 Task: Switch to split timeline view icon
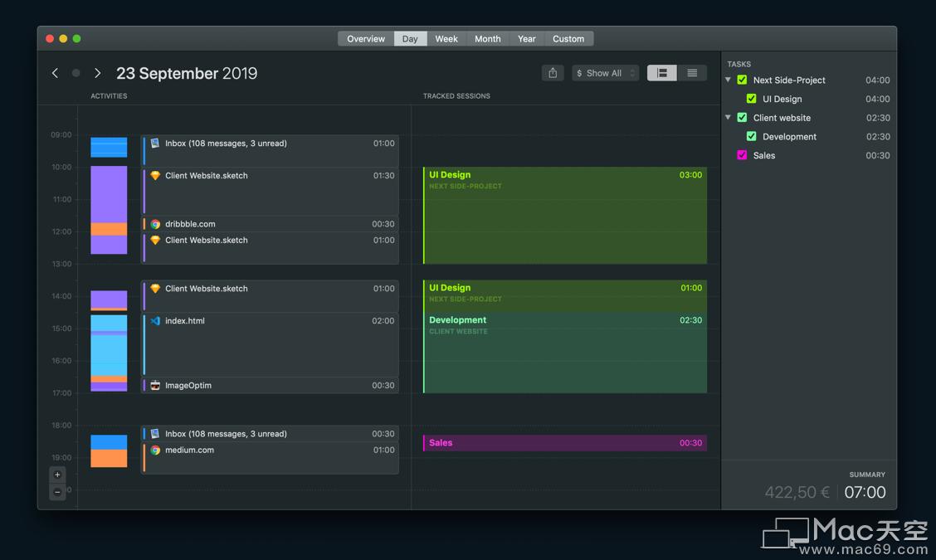(x=662, y=73)
